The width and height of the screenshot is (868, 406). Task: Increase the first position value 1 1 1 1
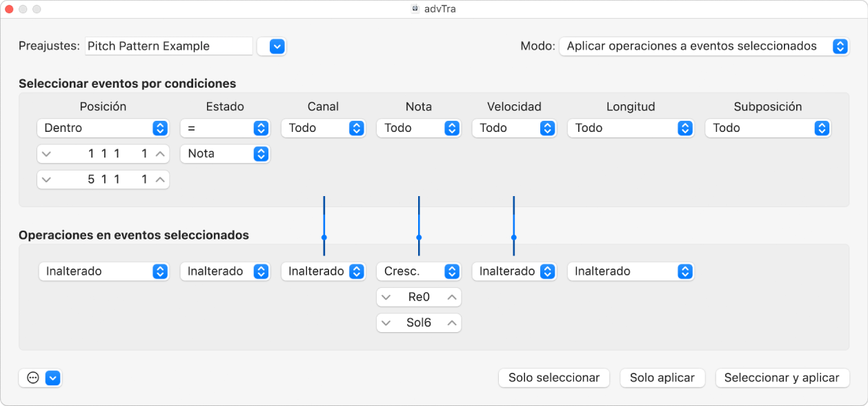[160, 154]
